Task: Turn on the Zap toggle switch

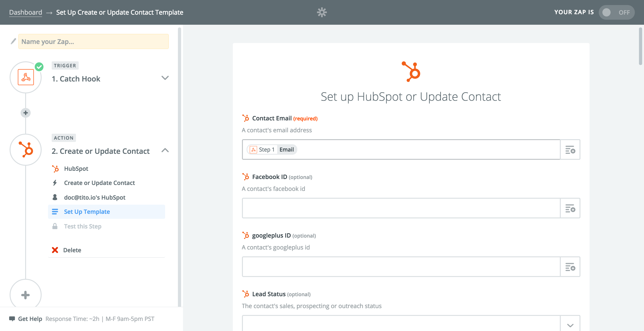Action: pyautogui.click(x=617, y=12)
